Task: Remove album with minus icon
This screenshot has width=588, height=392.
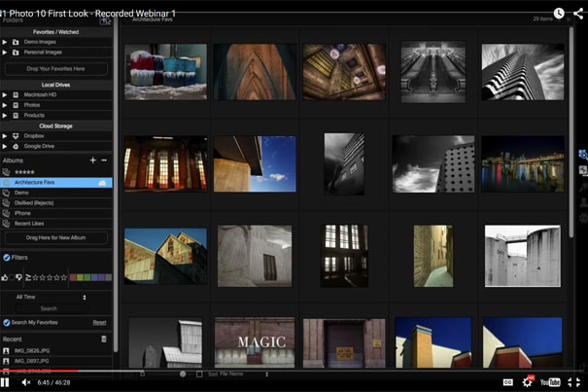Action: click(x=104, y=160)
